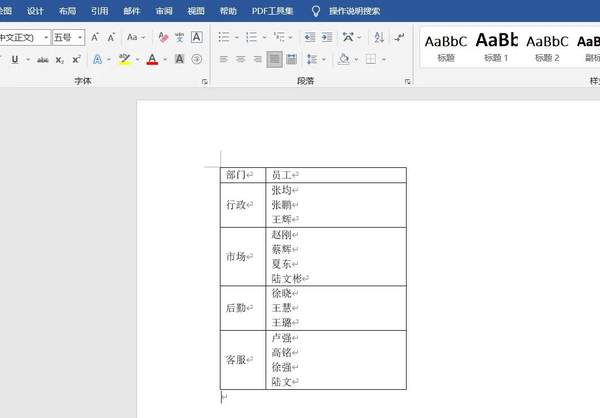Toggle underline formatting
The image size is (600, 418).
[x=15, y=60]
